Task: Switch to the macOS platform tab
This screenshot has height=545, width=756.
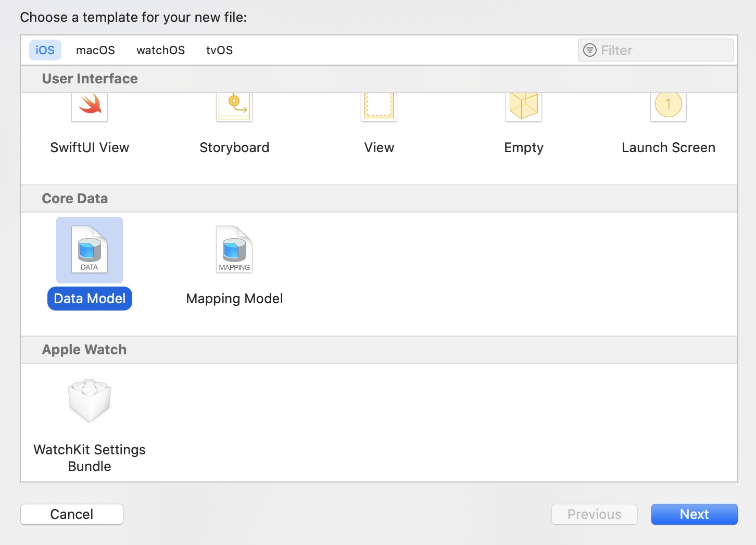Action: pyautogui.click(x=95, y=50)
